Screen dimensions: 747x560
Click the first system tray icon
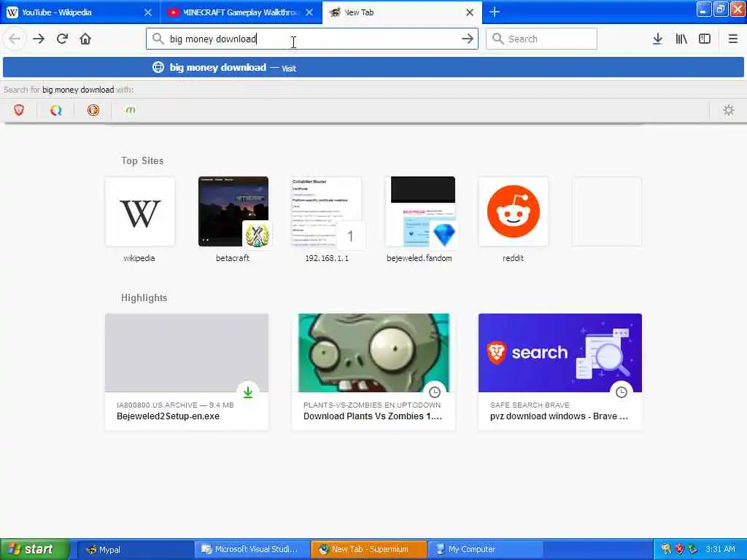coord(666,549)
